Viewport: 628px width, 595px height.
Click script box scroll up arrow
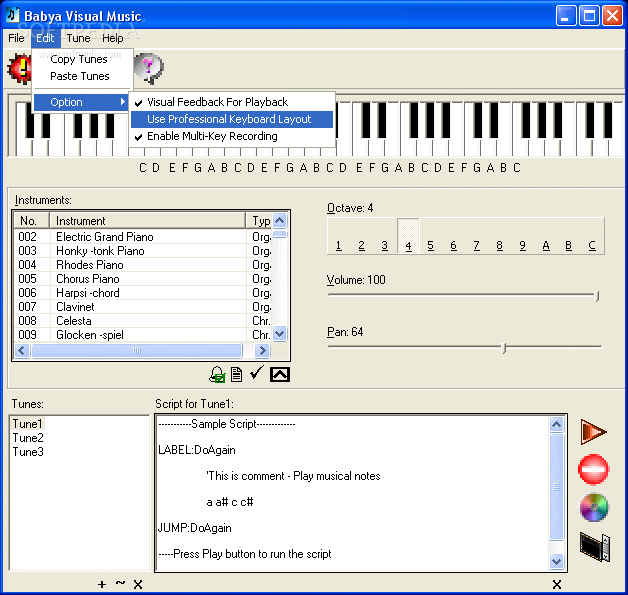pyautogui.click(x=557, y=424)
